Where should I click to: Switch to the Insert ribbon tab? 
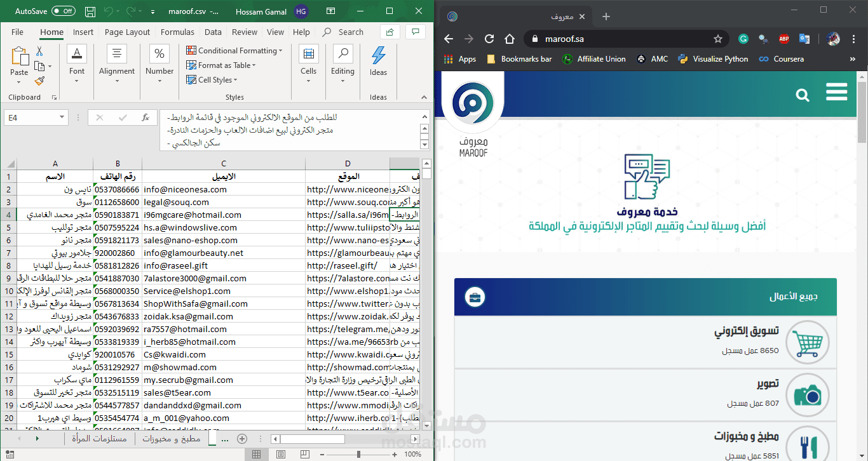(x=83, y=32)
